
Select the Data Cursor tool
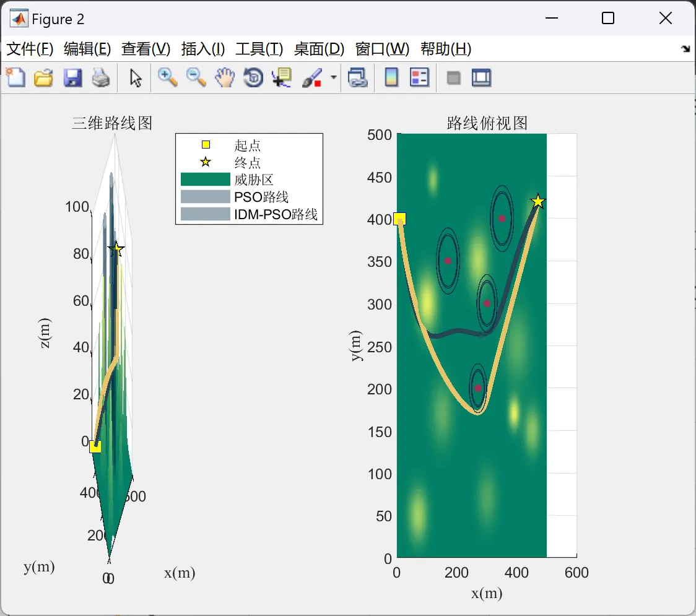(282, 77)
